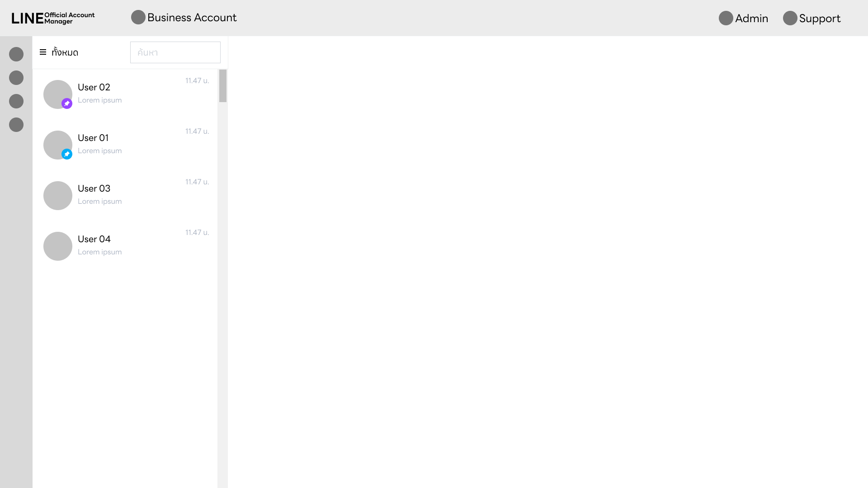868x488 pixels.
Task: Open the LINE Official Account Manager logo link
Action: coord(53,18)
